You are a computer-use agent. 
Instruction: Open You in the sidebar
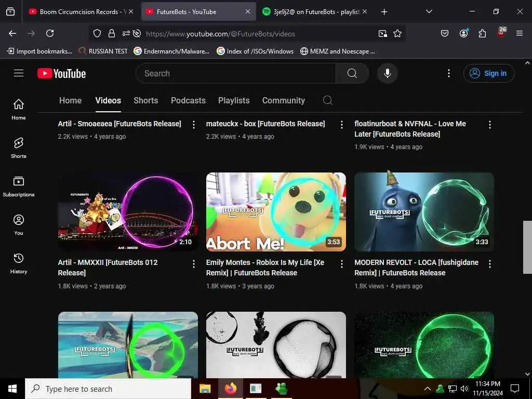pyautogui.click(x=19, y=224)
